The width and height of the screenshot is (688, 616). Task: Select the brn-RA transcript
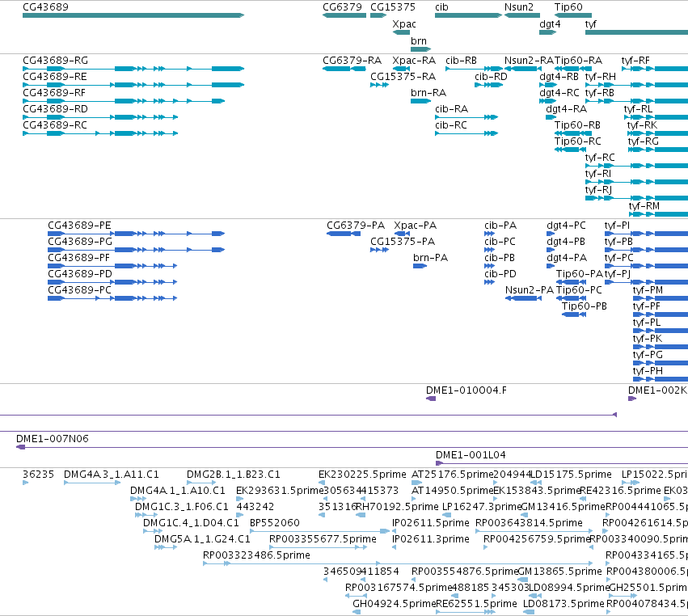tap(420, 101)
